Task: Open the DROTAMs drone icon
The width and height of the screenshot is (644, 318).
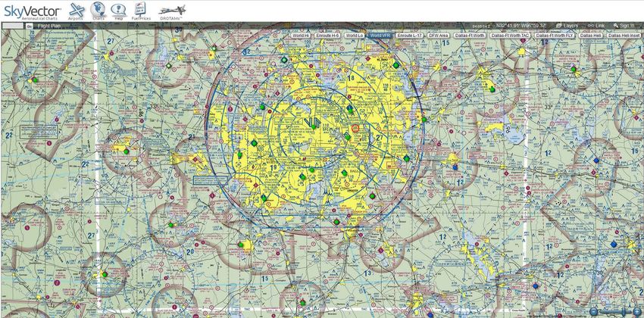Action: [172, 11]
